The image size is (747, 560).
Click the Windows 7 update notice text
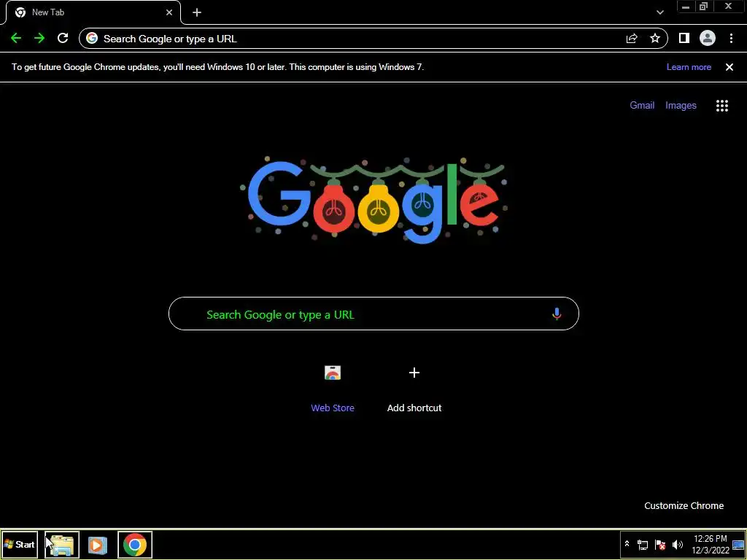pos(217,67)
